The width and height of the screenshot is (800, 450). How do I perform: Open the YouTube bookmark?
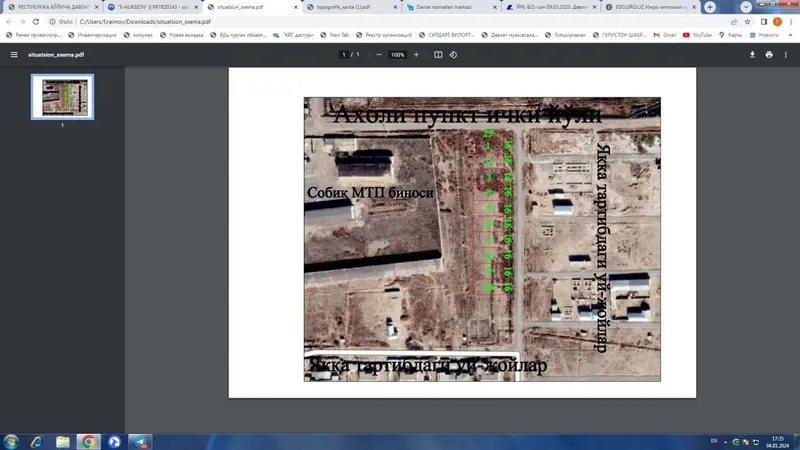pos(697,35)
